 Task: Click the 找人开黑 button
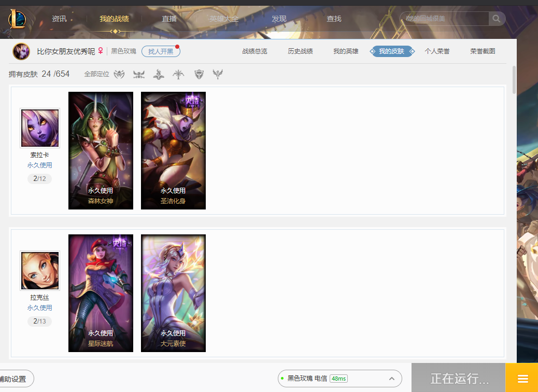pyautogui.click(x=161, y=51)
